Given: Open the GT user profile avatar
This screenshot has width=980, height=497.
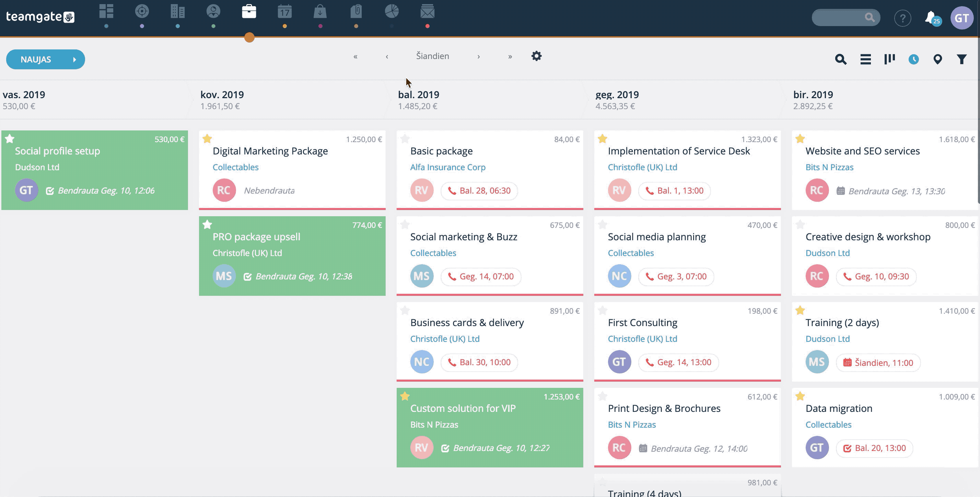Looking at the screenshot, I should tap(962, 18).
